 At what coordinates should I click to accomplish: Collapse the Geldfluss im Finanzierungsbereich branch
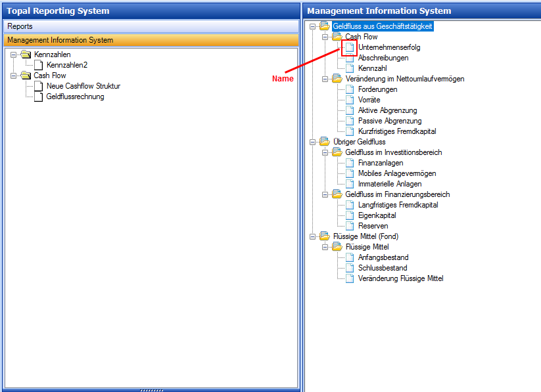325,194
